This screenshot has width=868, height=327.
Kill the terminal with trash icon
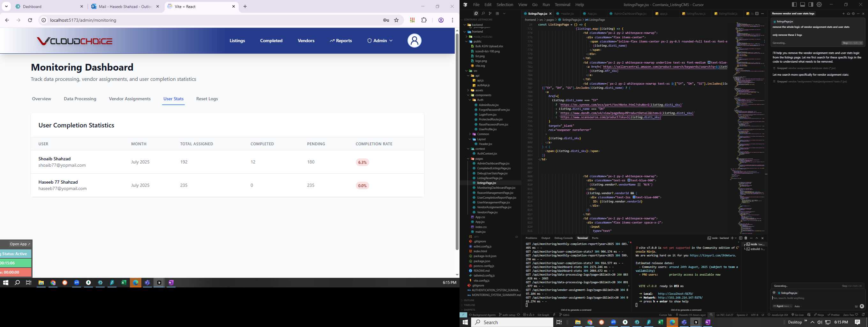[746, 238]
